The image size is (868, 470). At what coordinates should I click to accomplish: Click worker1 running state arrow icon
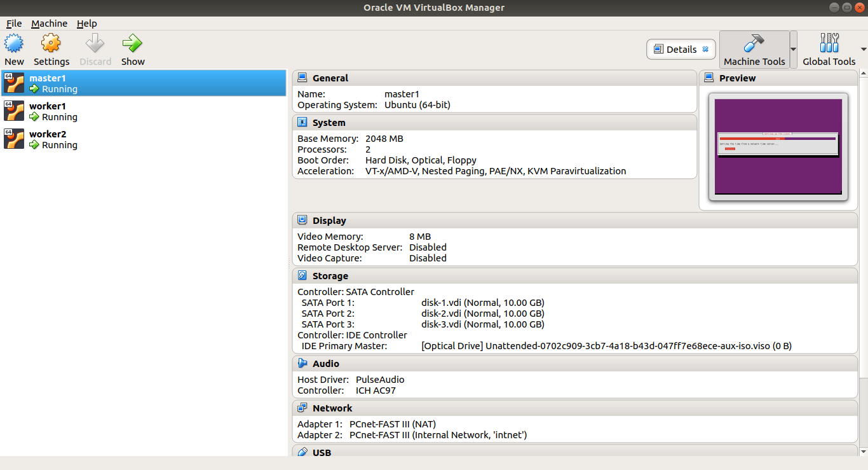point(34,117)
